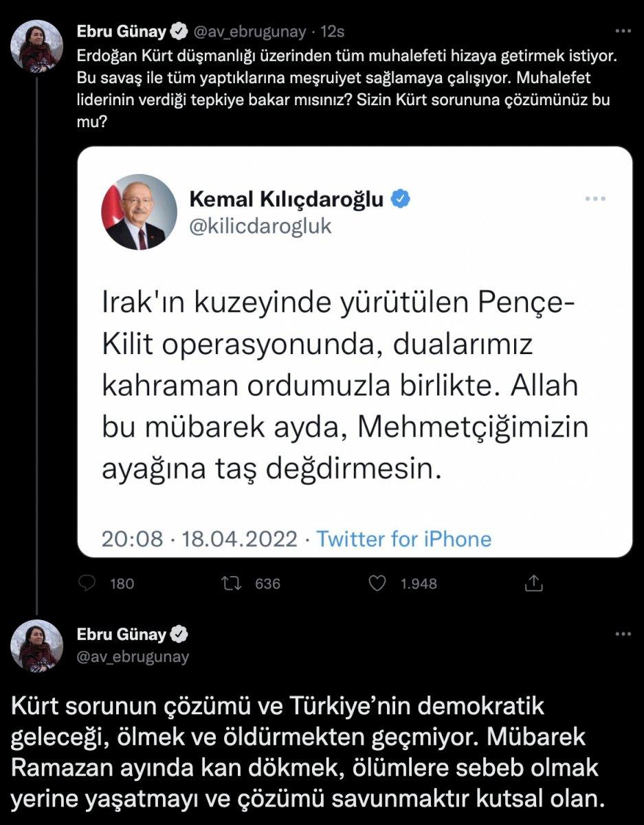644x825 pixels.
Task: Click the verified checkmark beside top Ebru Günay name
Action: (x=179, y=29)
